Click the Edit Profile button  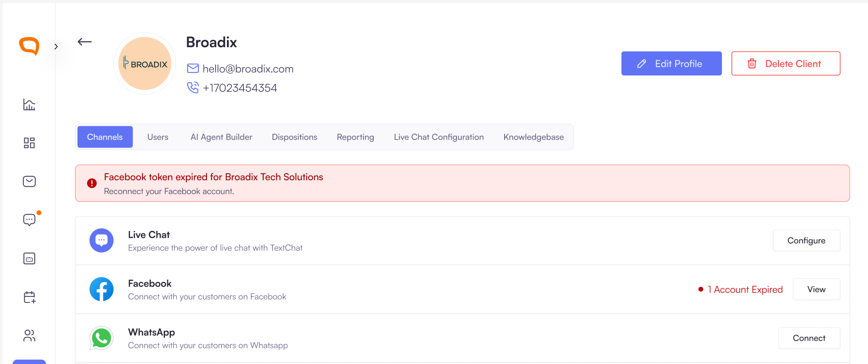tap(671, 64)
